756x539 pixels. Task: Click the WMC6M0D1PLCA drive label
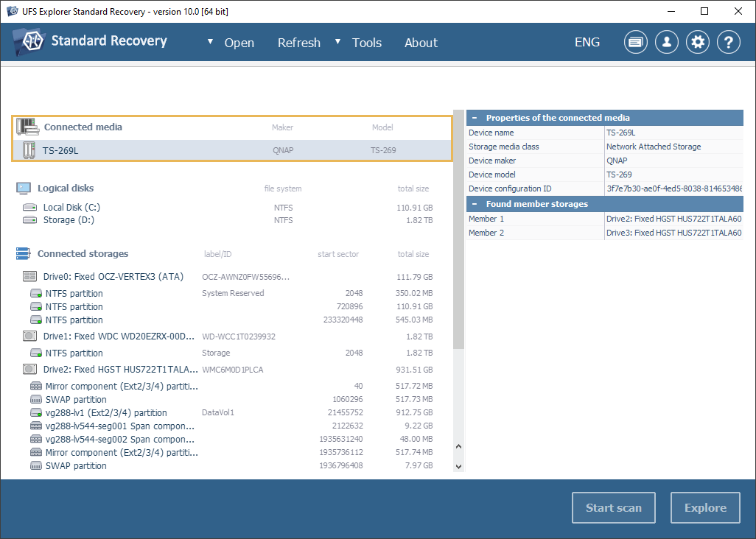tap(232, 370)
